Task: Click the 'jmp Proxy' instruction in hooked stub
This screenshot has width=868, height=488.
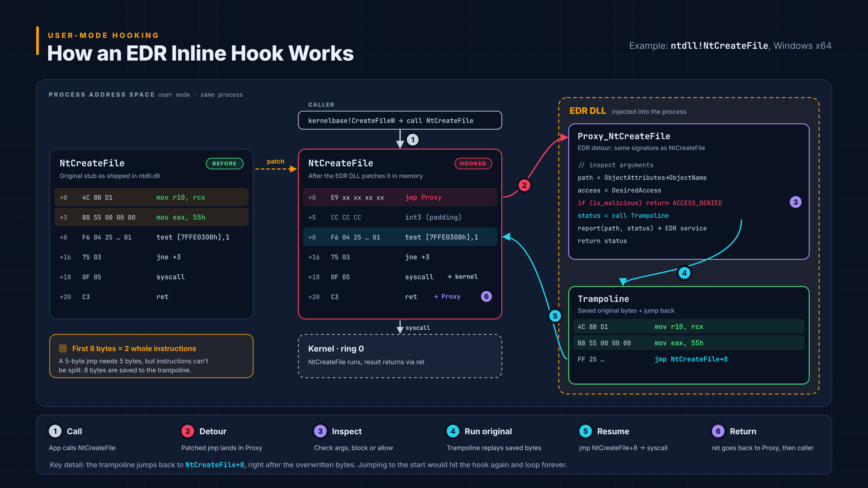Action: [x=423, y=197]
